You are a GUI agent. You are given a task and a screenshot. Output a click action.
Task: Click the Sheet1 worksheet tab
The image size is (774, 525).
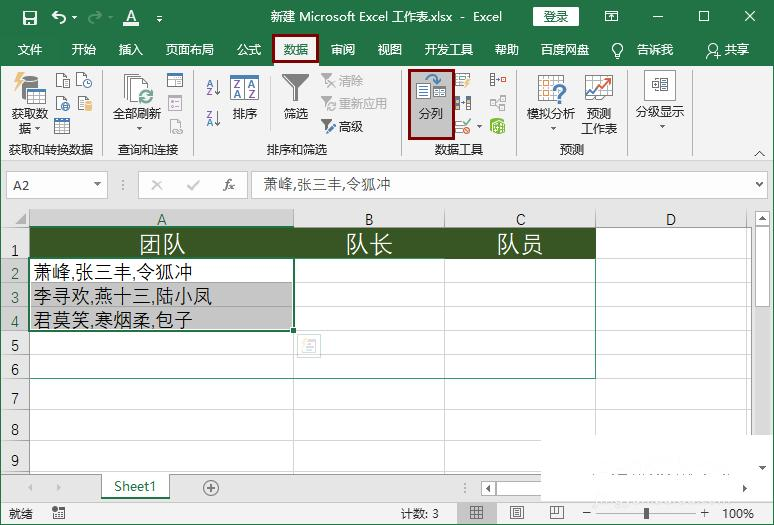pos(135,487)
